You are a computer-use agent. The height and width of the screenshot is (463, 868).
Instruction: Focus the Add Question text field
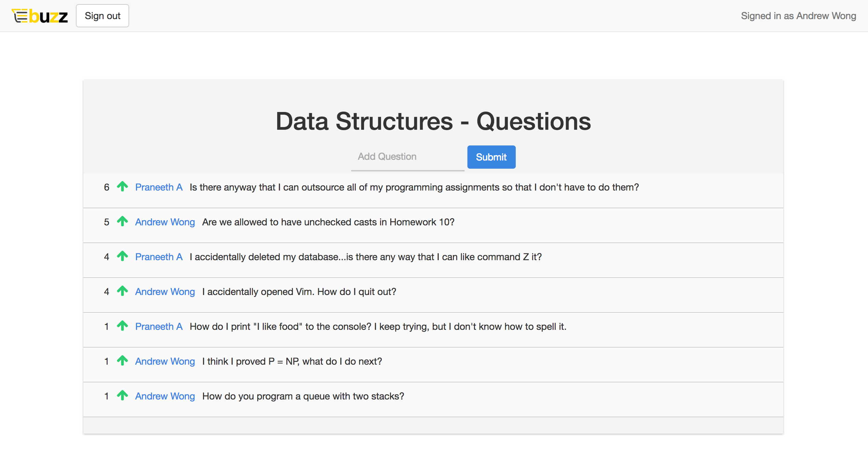[407, 157]
